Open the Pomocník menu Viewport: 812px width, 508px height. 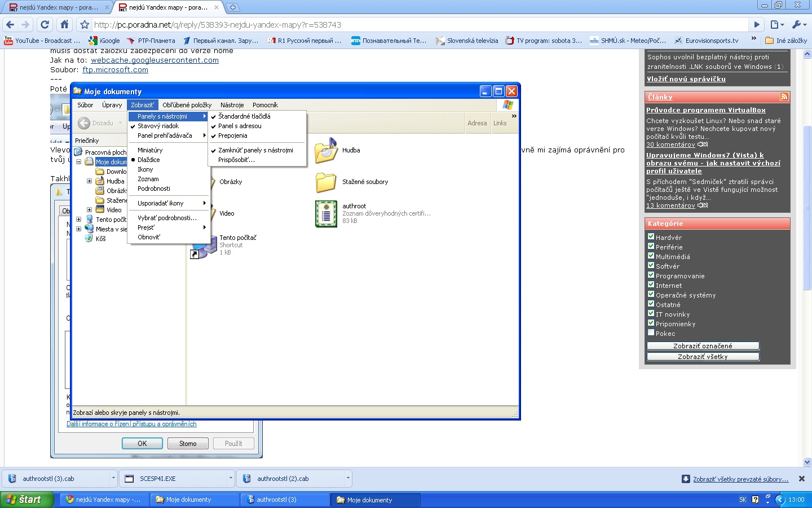click(x=265, y=105)
